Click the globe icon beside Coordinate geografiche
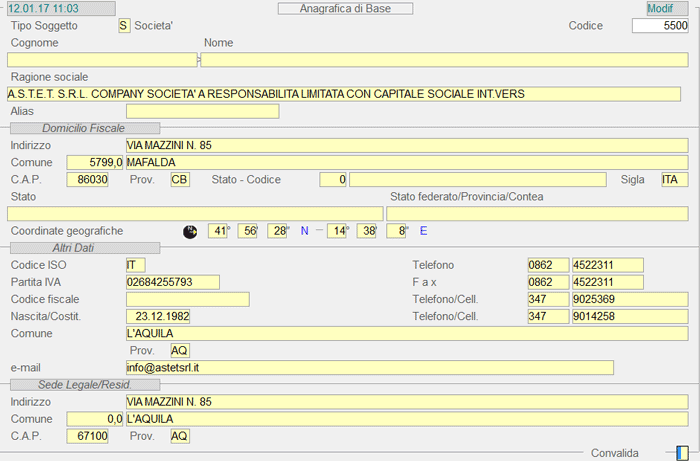This screenshot has width=700, height=461. point(190,231)
